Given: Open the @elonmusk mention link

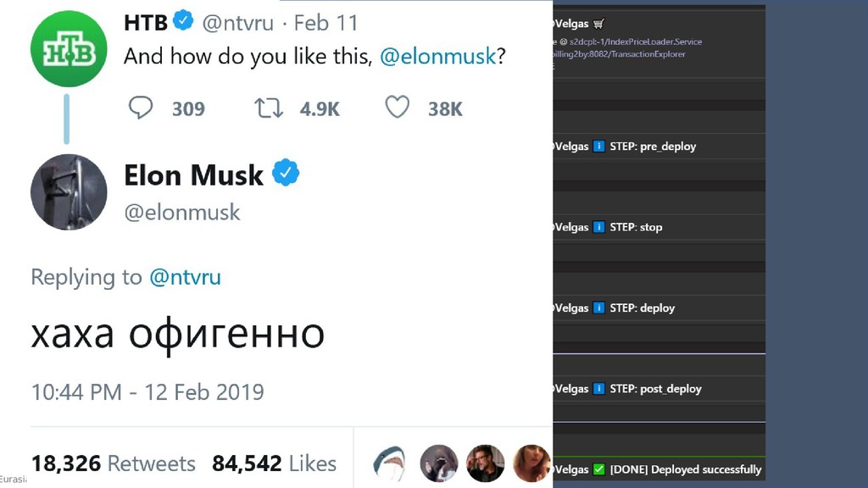Looking at the screenshot, I should (x=437, y=57).
